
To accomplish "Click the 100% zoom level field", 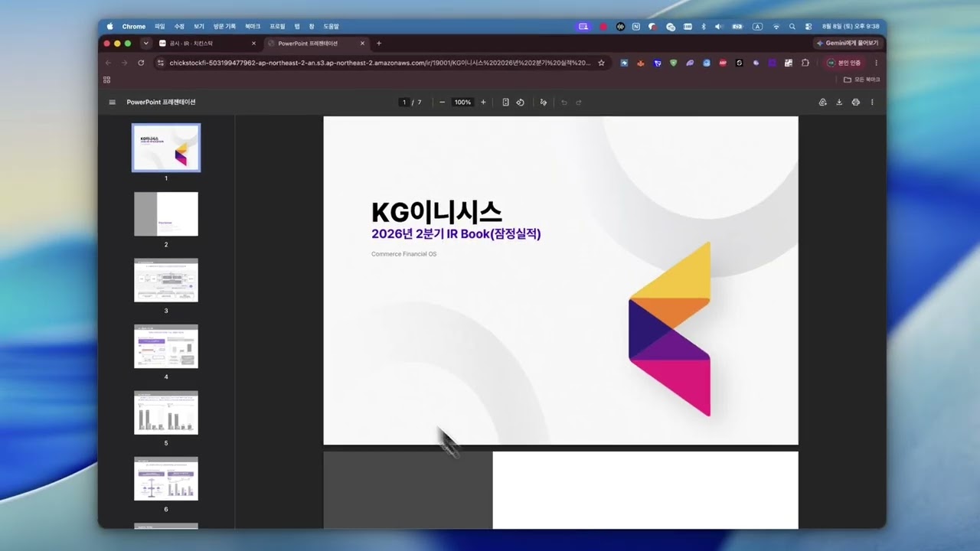I will [462, 103].
